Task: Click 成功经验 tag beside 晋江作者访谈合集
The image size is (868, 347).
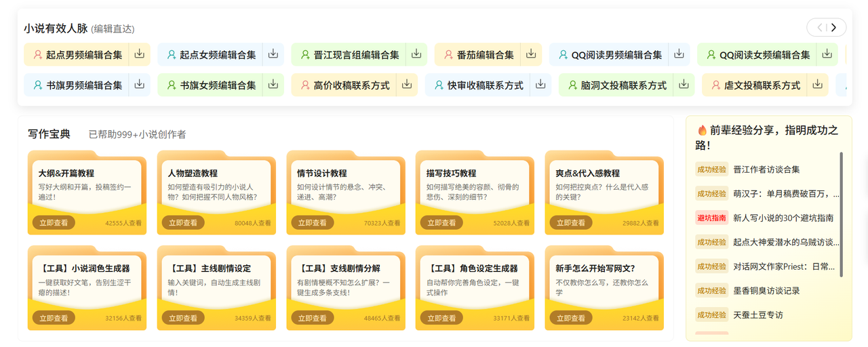Action: tap(712, 169)
